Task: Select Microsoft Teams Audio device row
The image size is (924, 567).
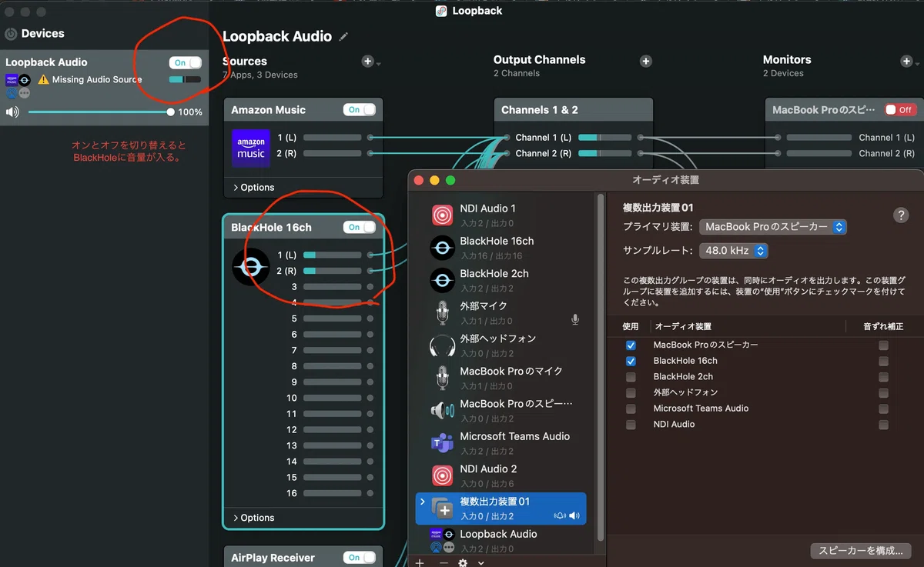Action: click(x=500, y=443)
